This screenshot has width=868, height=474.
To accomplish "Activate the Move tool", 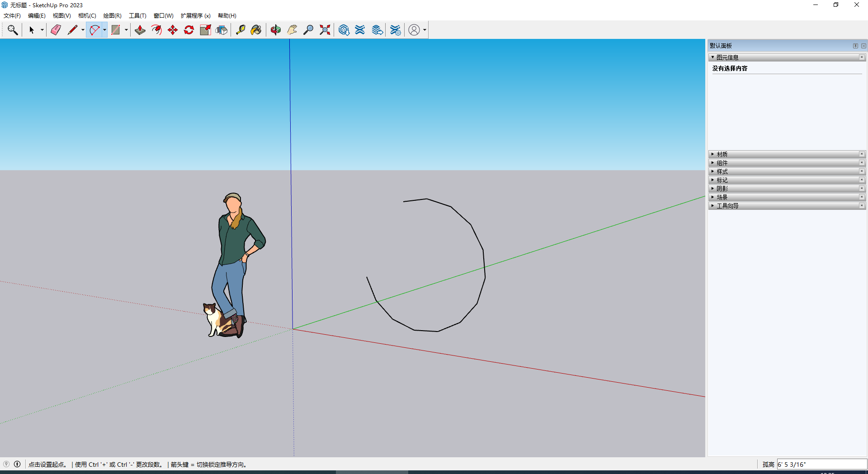I will point(173,30).
